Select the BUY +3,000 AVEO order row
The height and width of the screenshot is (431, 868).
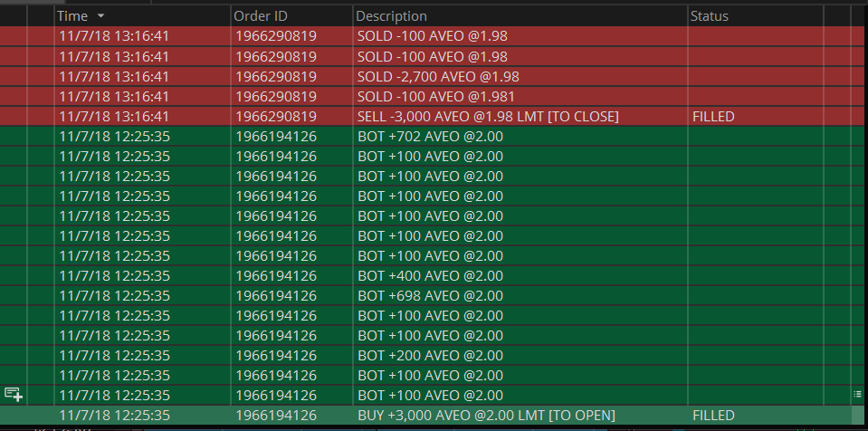(486, 415)
